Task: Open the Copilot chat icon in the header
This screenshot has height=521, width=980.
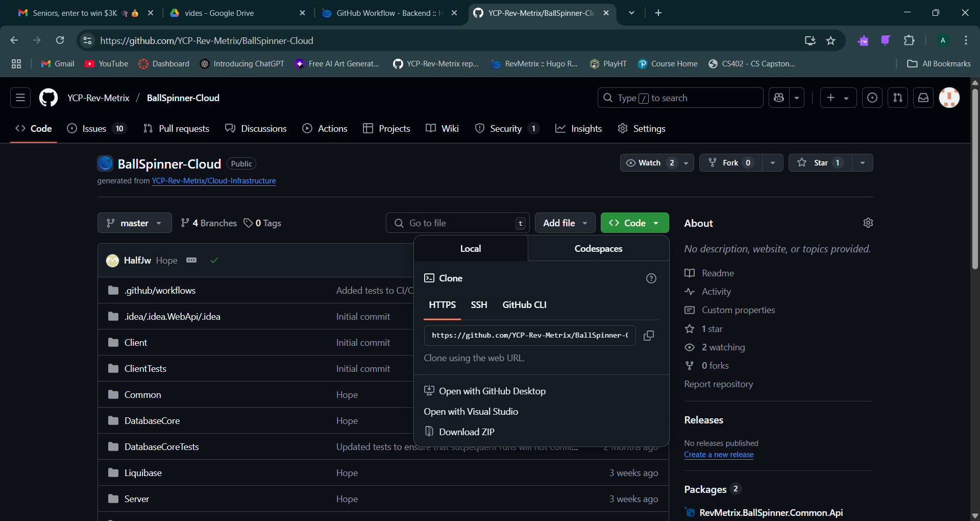Action: 779,98
